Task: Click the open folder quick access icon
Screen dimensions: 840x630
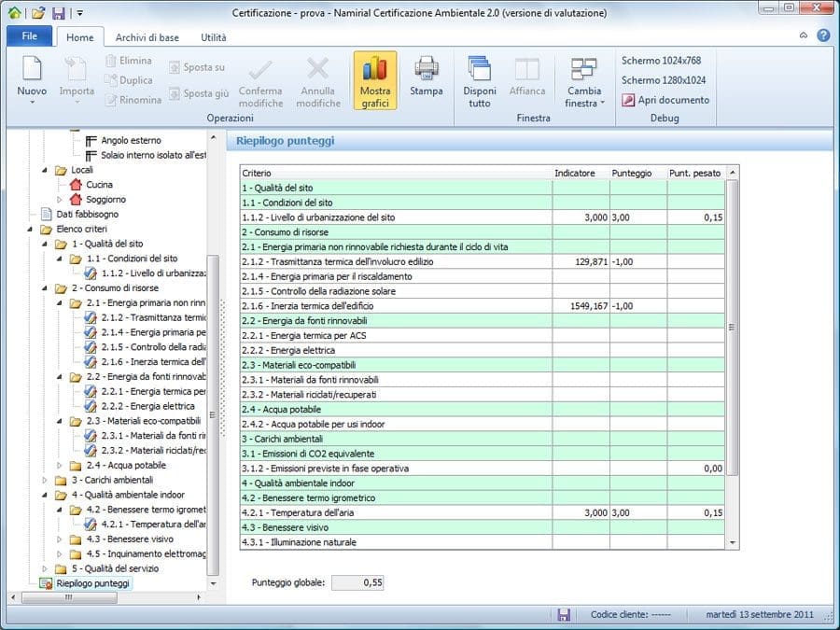Action: tap(37, 13)
